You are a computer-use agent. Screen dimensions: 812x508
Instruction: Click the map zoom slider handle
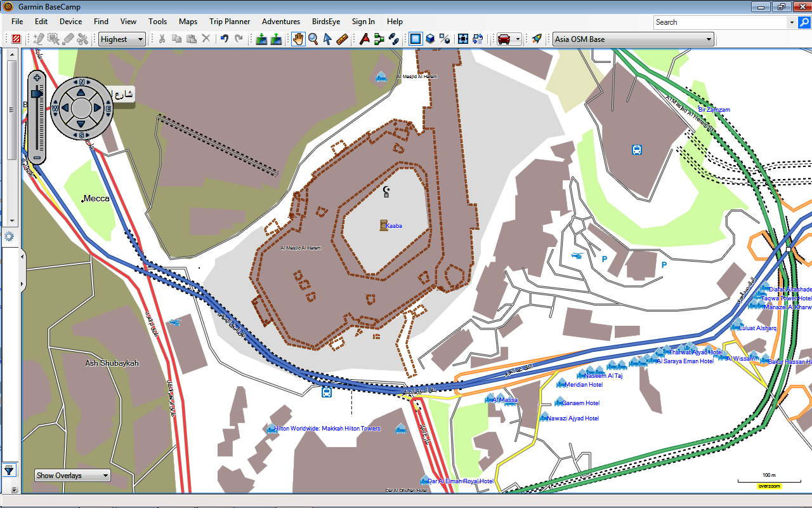tap(37, 93)
